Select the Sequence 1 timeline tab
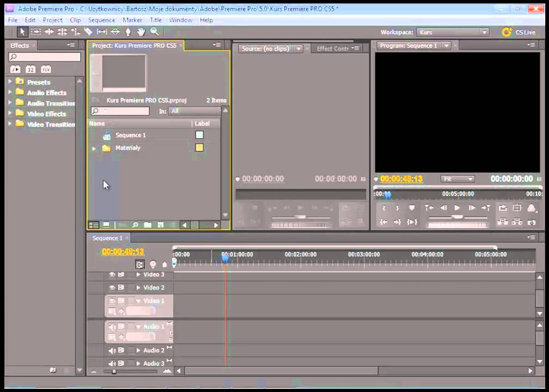Screen dimensions: 549x392 click(x=107, y=238)
